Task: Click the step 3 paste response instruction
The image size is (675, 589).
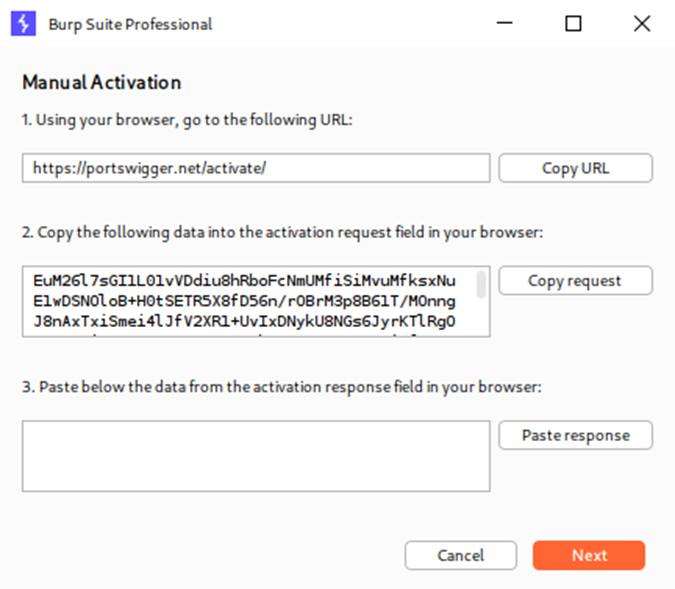Action: [x=282, y=387]
